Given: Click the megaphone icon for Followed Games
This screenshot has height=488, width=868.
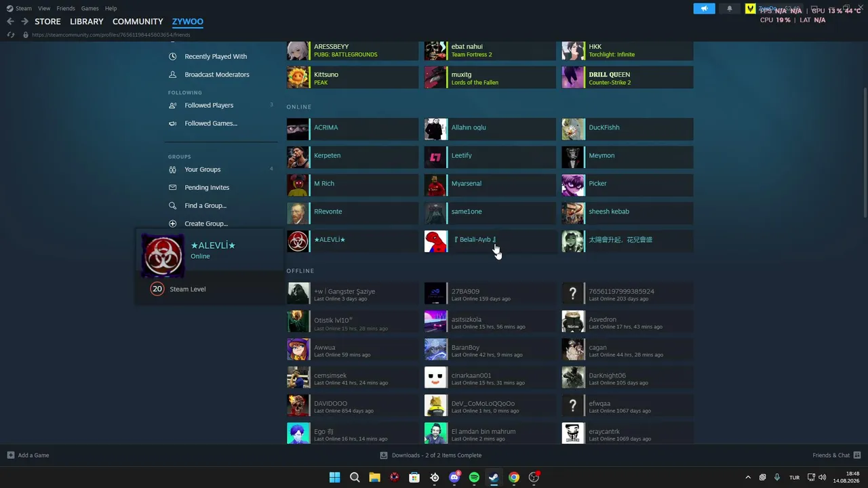Looking at the screenshot, I should point(172,123).
